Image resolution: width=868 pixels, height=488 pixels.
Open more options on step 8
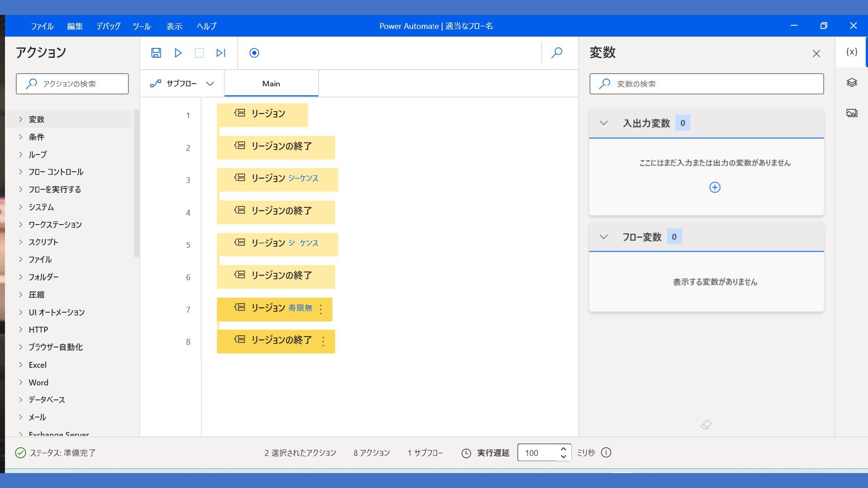pyautogui.click(x=323, y=342)
